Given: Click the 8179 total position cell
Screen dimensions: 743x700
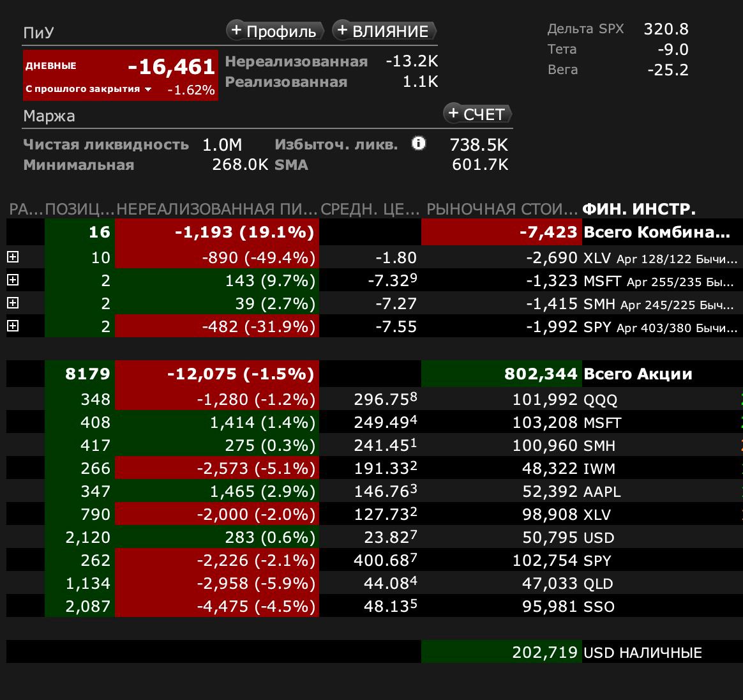Looking at the screenshot, I should [x=80, y=374].
